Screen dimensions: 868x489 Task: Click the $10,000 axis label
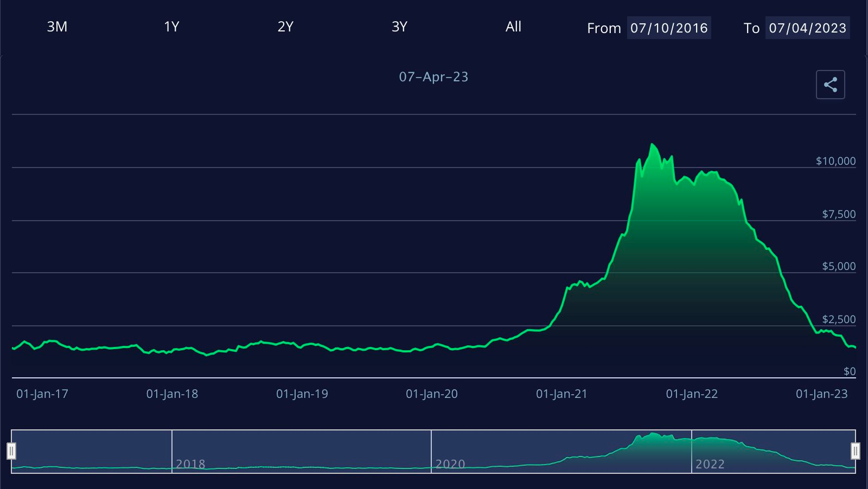coord(835,161)
